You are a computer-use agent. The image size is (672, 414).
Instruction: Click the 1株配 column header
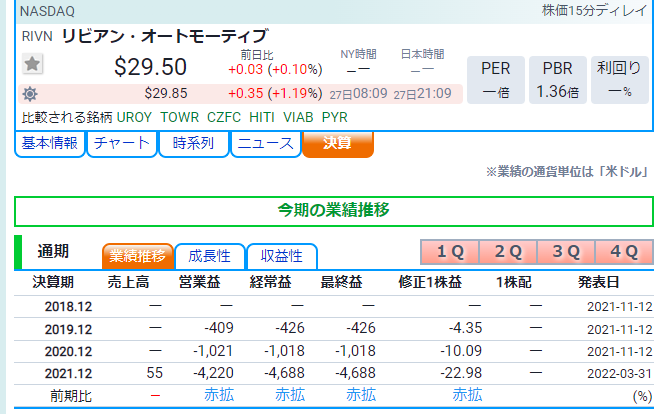(513, 282)
